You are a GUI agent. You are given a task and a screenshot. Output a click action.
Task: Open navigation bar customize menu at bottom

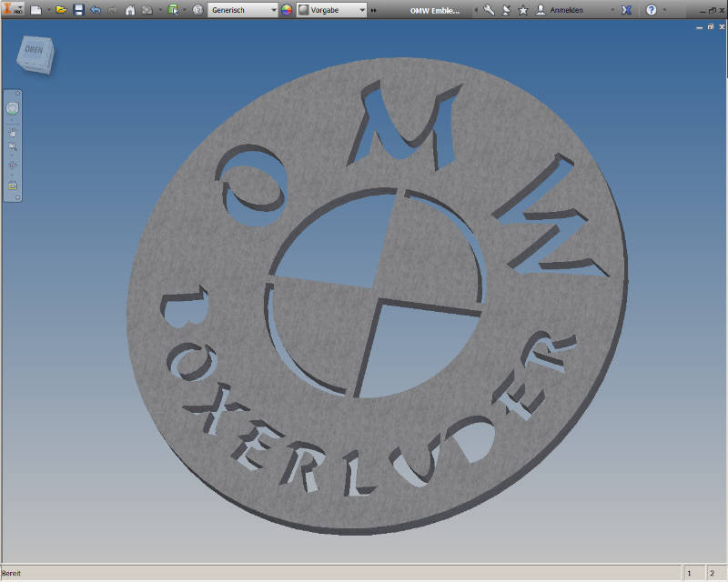[x=17, y=197]
